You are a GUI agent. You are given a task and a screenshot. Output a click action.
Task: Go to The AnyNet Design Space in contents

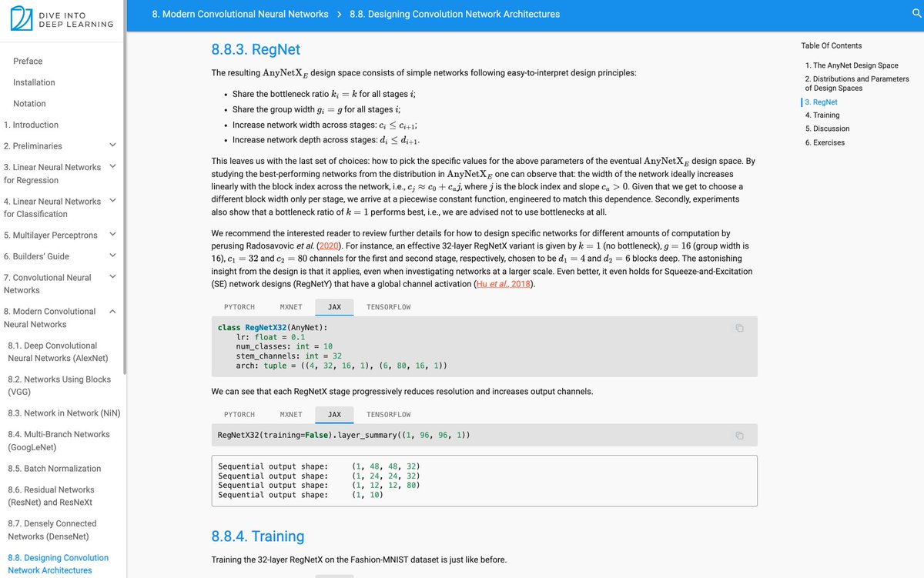coord(852,65)
